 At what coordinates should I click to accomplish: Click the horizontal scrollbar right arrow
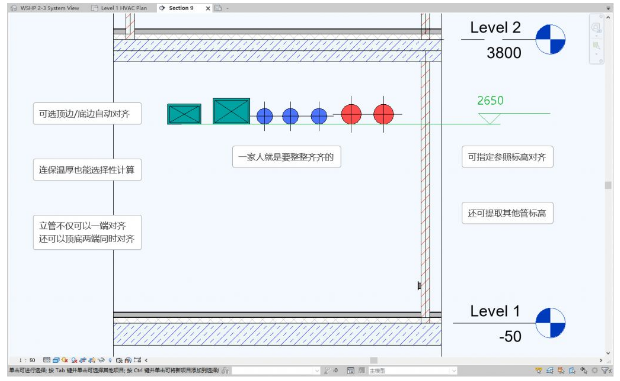[601, 360]
